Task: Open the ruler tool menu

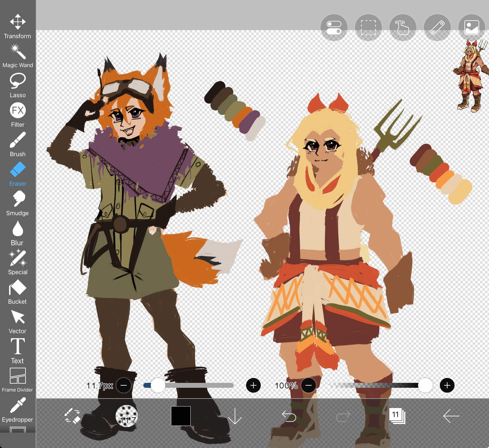Action: (x=437, y=28)
